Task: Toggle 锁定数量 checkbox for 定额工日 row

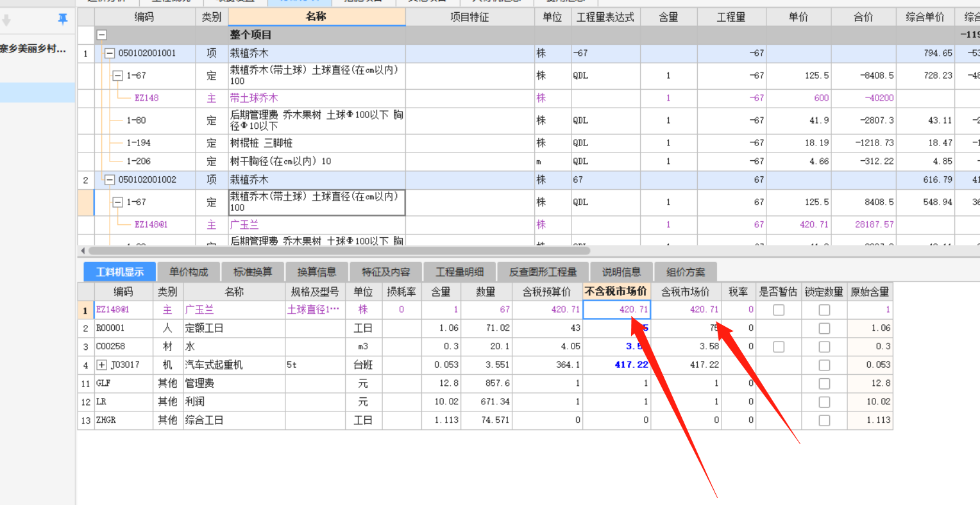Action: pos(824,328)
